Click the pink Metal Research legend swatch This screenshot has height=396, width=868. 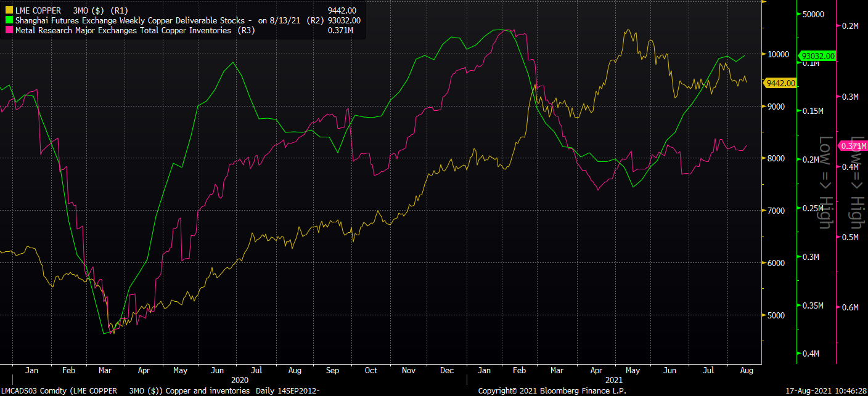[x=9, y=30]
